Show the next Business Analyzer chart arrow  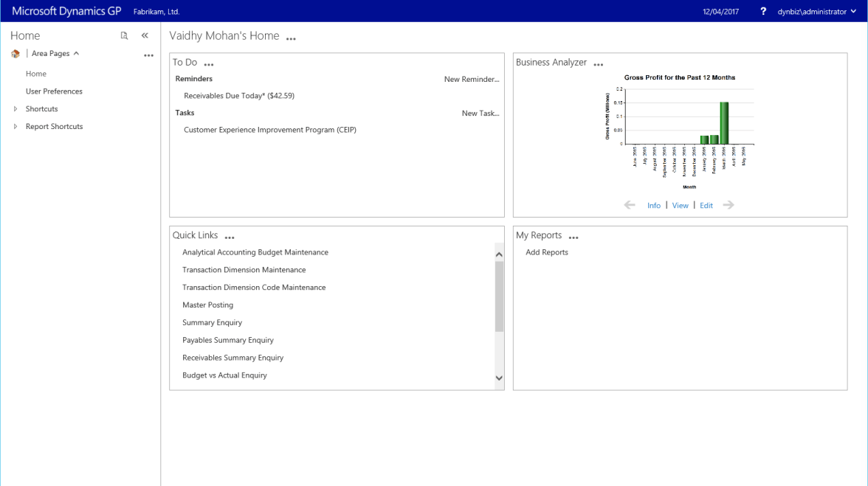pos(728,205)
